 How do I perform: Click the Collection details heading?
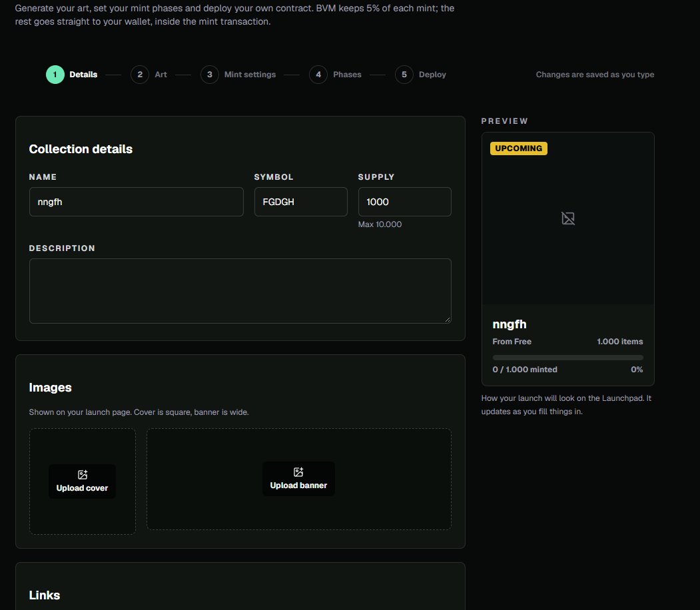[x=81, y=149]
